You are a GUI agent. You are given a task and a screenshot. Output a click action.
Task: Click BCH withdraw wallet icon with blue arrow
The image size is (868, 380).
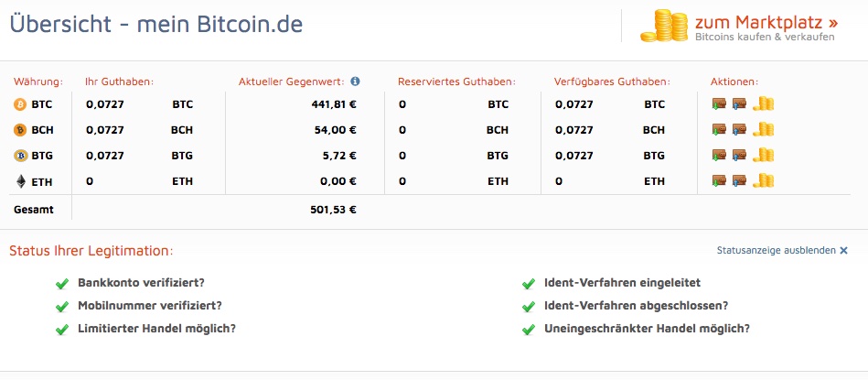(739, 130)
